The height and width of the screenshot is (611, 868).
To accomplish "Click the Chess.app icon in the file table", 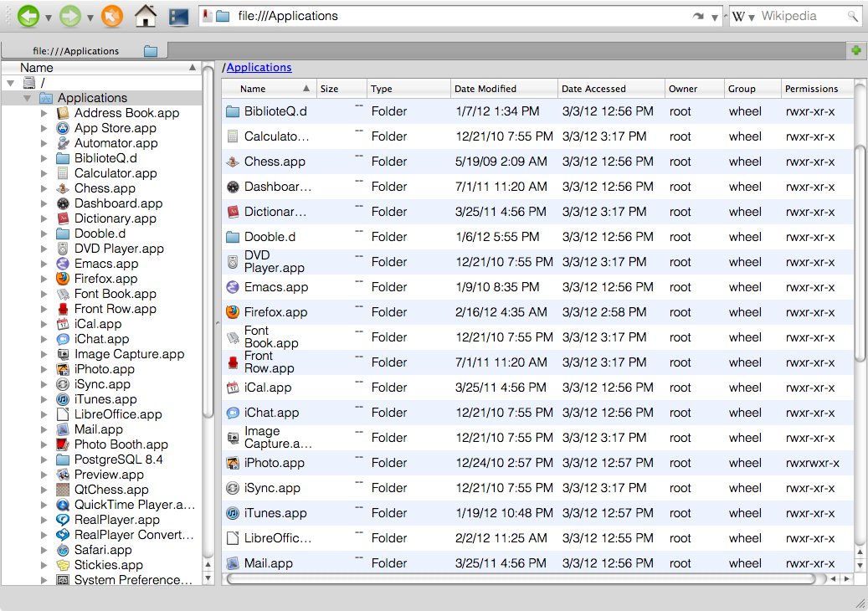I will coord(233,162).
